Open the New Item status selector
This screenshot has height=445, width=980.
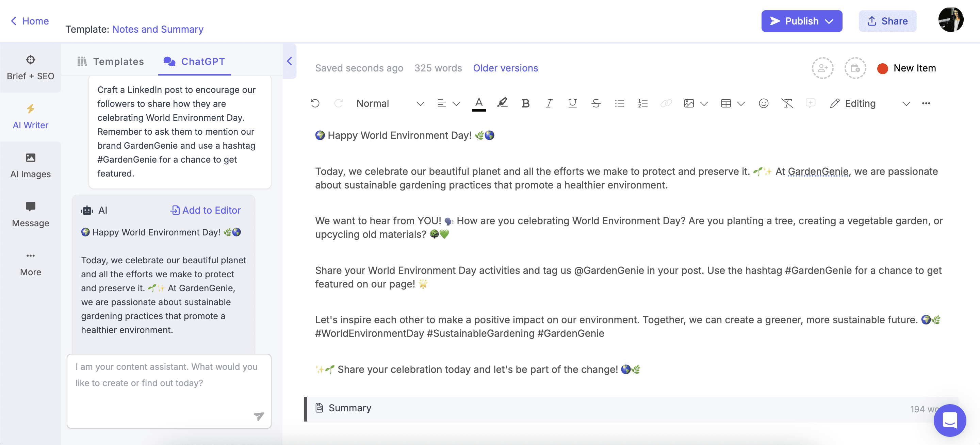point(906,68)
